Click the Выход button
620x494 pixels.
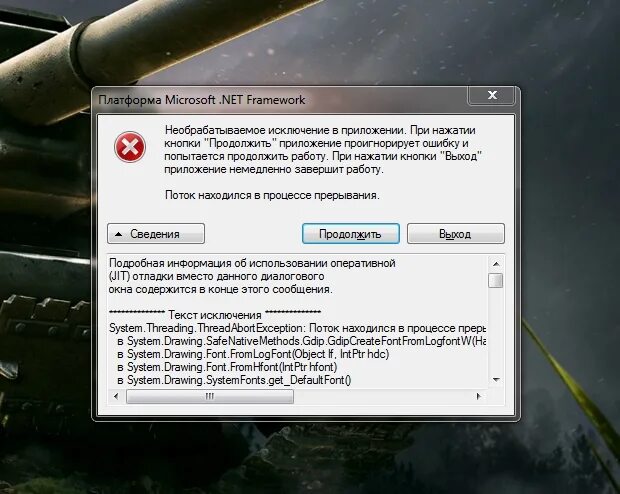(x=456, y=234)
